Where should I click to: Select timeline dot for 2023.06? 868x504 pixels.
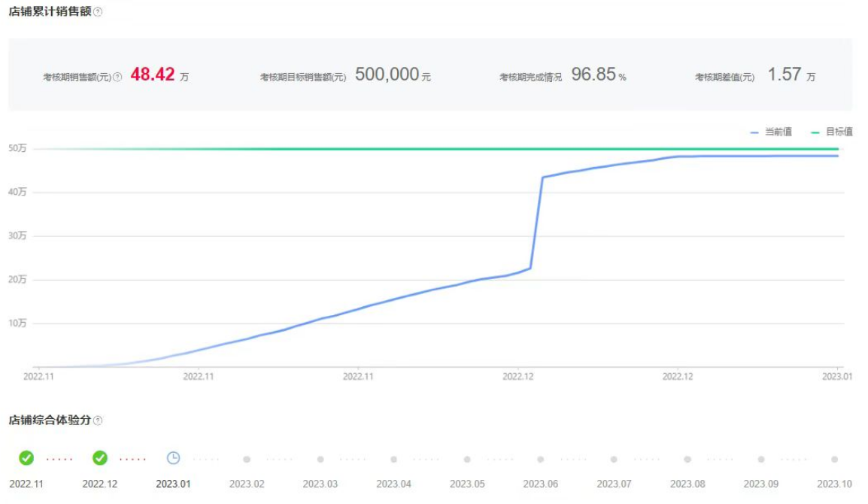[x=540, y=459]
